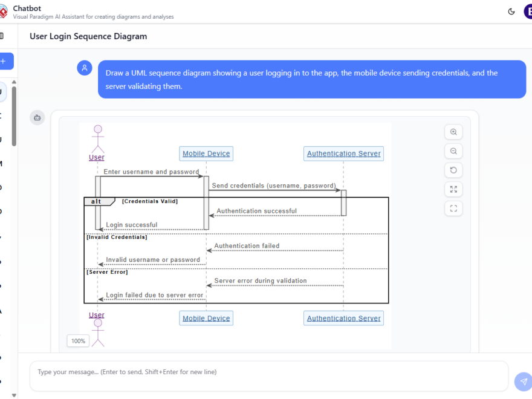Open the Mobile Device lifeline link

206,154
